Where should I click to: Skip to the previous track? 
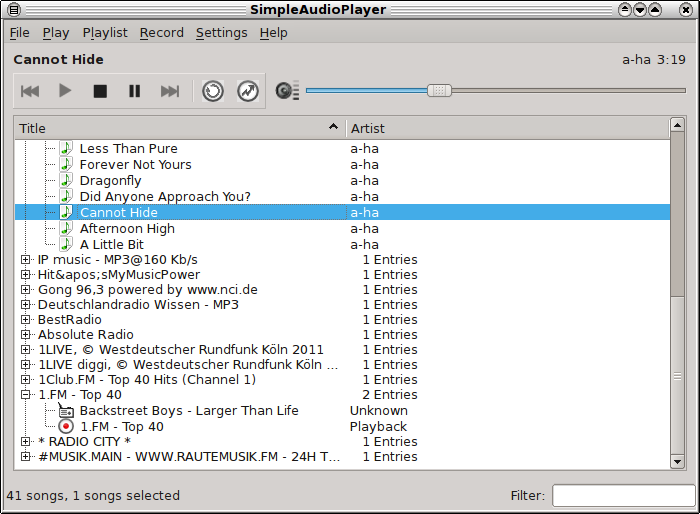point(30,91)
